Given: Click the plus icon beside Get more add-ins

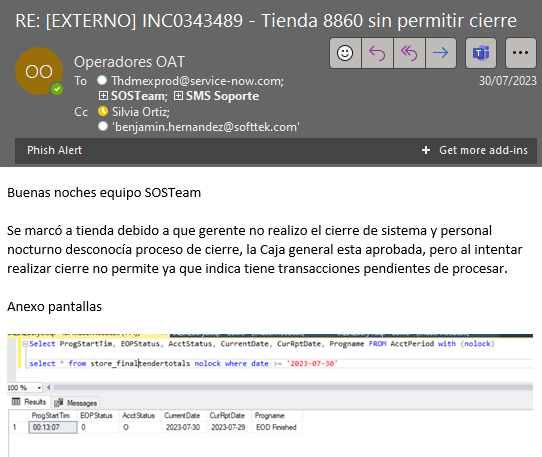Looking at the screenshot, I should [x=426, y=150].
